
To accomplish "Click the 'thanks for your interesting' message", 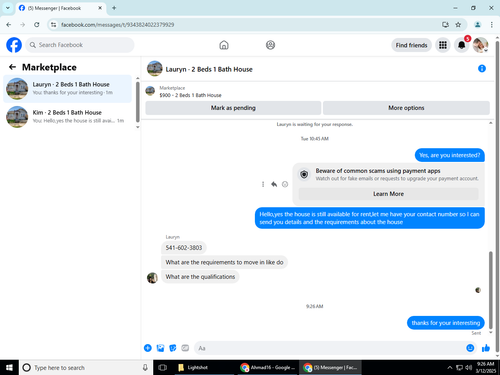I will click(x=446, y=323).
